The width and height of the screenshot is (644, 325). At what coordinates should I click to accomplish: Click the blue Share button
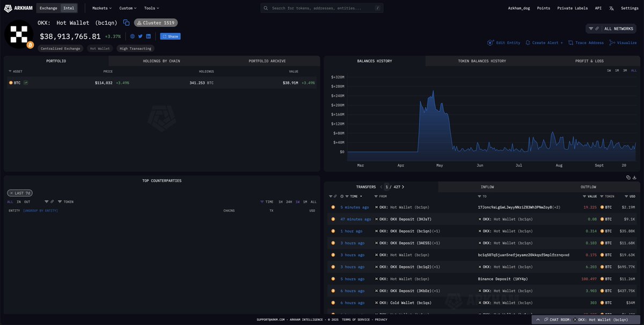[170, 37]
